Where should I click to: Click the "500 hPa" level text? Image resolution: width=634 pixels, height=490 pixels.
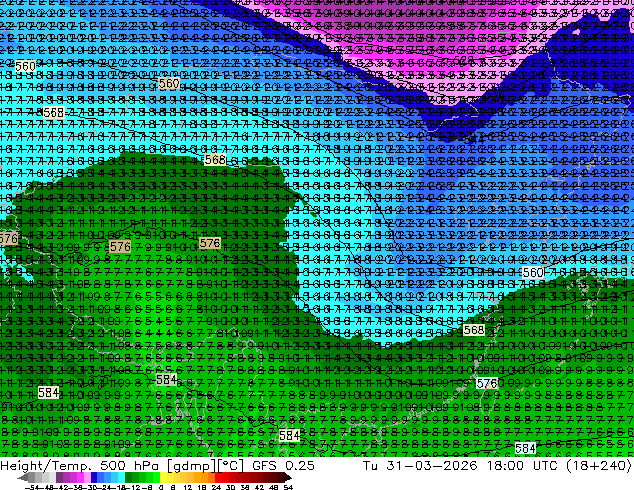point(131,466)
